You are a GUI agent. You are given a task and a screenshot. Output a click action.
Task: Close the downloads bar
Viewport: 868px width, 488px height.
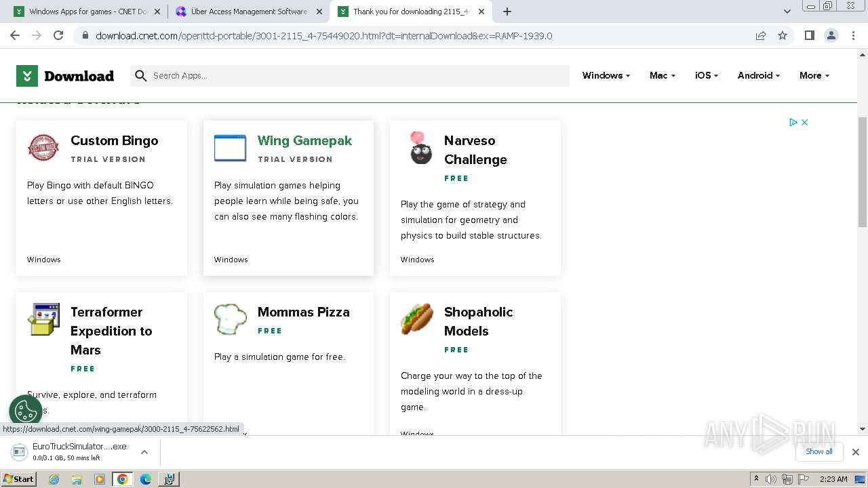(x=855, y=452)
